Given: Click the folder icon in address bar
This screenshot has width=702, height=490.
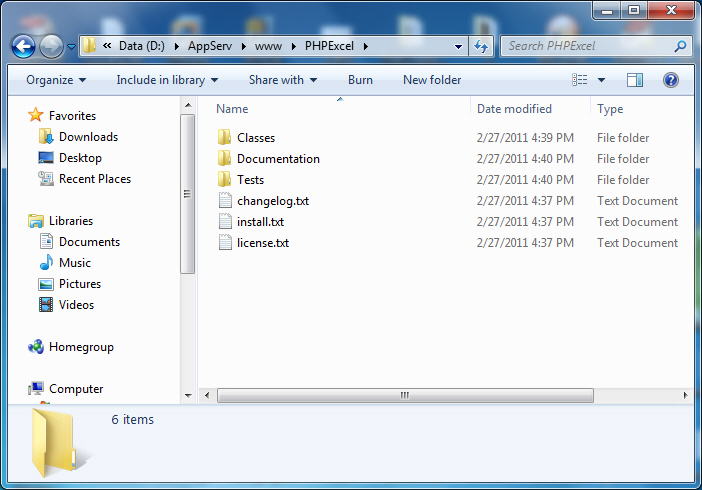Looking at the screenshot, I should (x=90, y=46).
